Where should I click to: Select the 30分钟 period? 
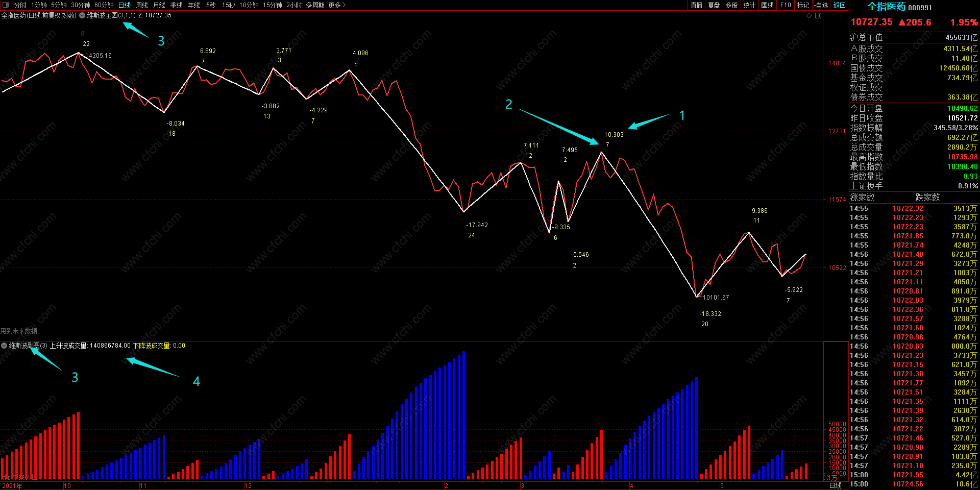pos(81,5)
